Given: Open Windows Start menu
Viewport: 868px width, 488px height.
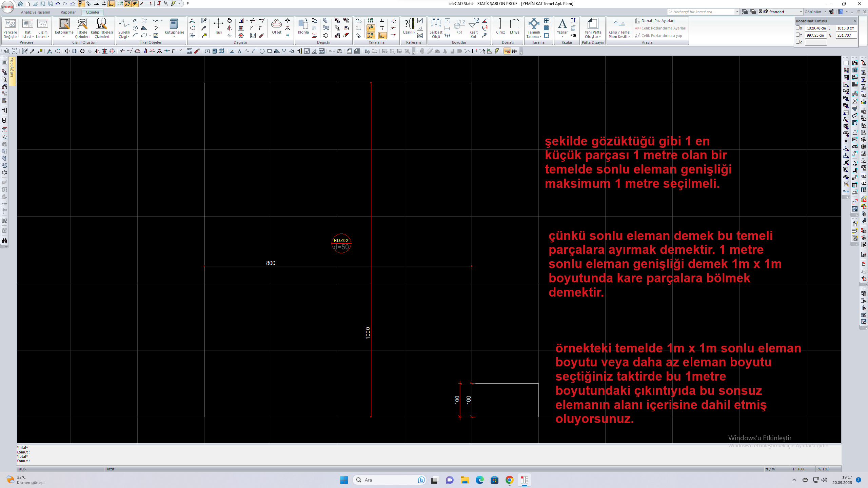Looking at the screenshot, I should coord(344,480).
